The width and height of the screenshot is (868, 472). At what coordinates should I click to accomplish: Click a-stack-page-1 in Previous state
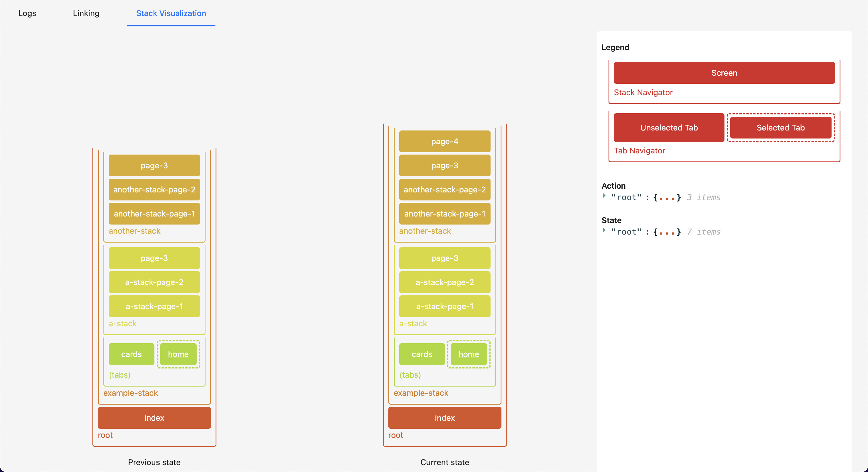point(154,306)
